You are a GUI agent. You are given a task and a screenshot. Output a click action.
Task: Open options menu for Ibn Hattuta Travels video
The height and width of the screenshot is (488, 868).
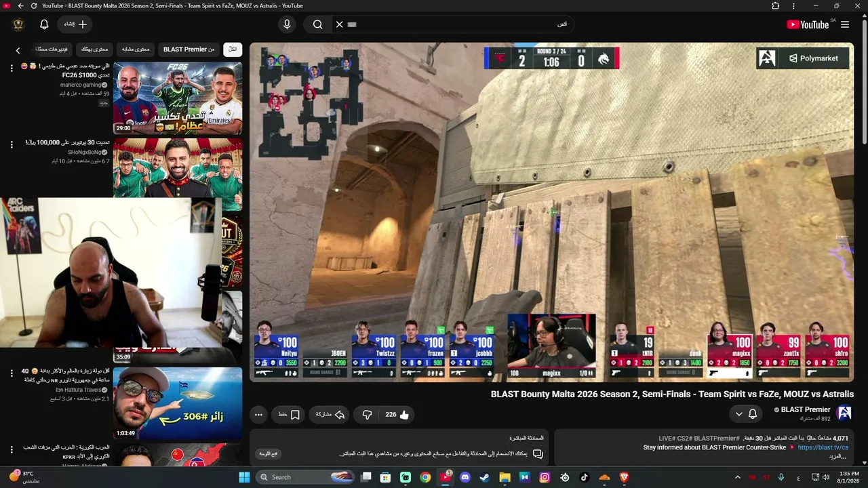pos(12,373)
